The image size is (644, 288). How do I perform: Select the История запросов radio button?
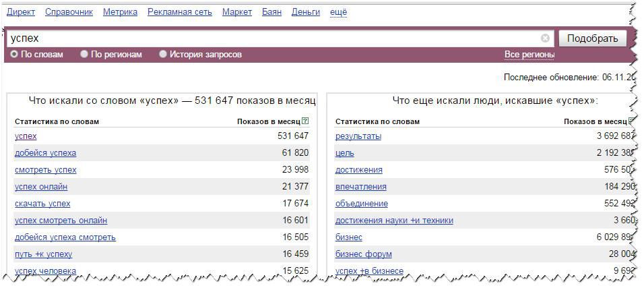point(163,55)
